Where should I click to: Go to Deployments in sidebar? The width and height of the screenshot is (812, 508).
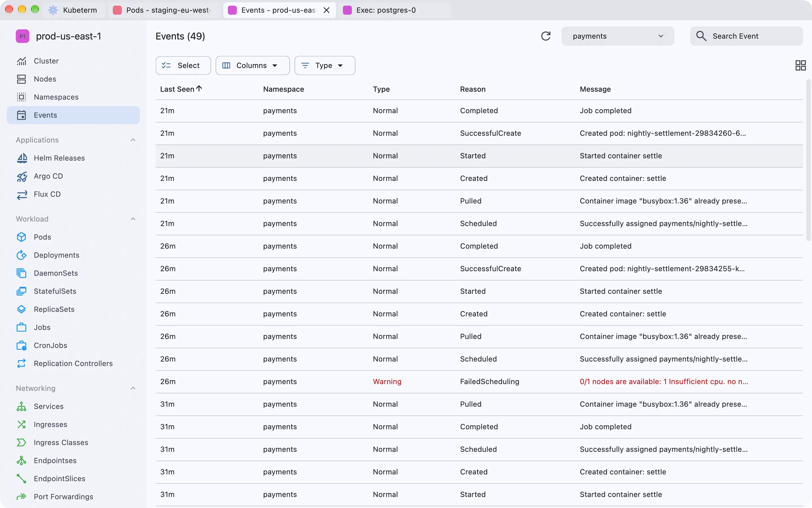point(73,255)
